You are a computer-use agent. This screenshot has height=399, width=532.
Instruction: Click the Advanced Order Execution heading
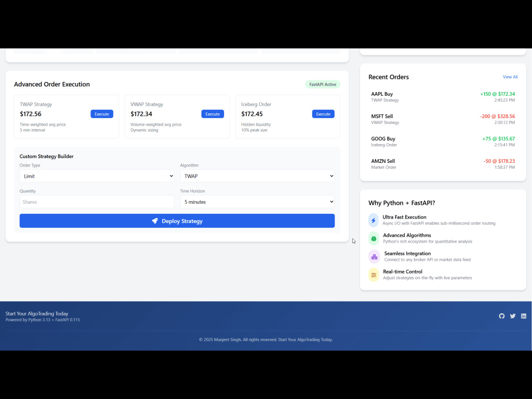(52, 84)
